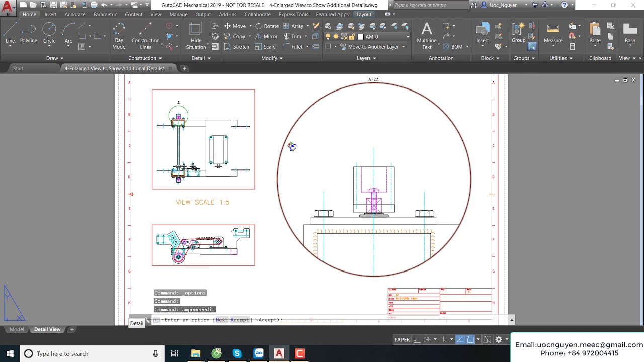644x362 pixels.
Task: Expand the Layers panel dropdown
Action: click(x=366, y=58)
